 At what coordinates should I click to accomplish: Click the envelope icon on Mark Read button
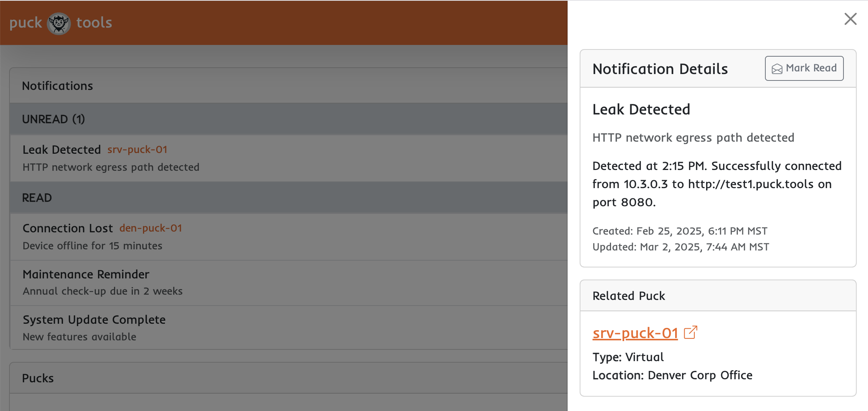click(777, 68)
